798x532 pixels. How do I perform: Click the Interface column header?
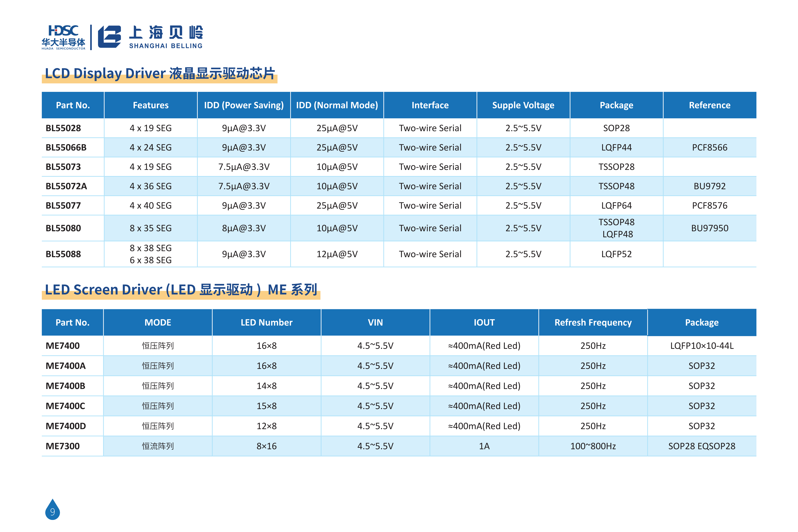(430, 105)
